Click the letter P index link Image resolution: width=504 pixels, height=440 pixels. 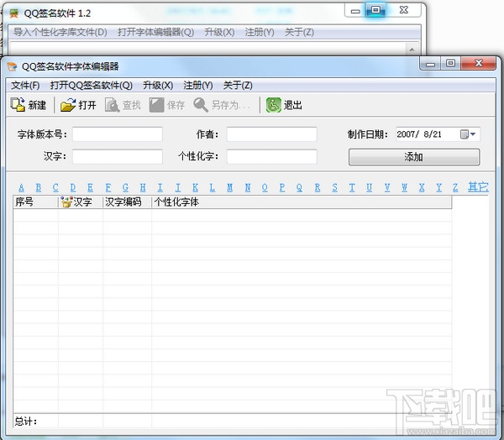click(282, 187)
